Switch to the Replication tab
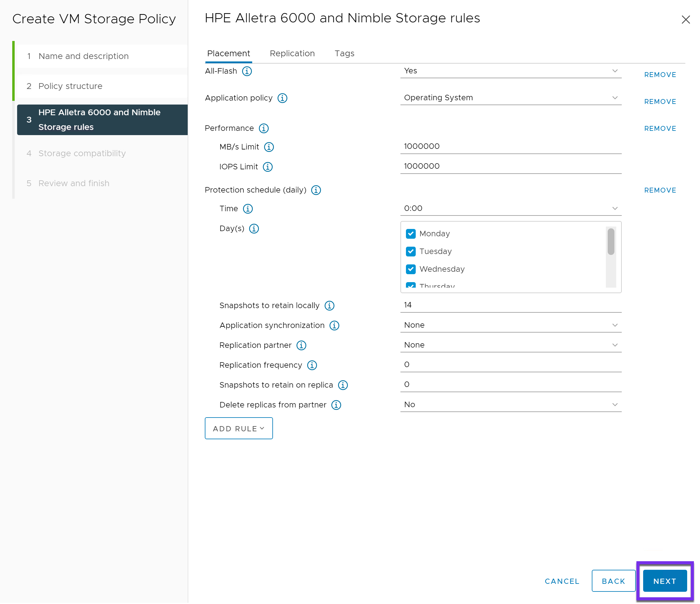This screenshot has height=604, width=700. click(x=292, y=53)
